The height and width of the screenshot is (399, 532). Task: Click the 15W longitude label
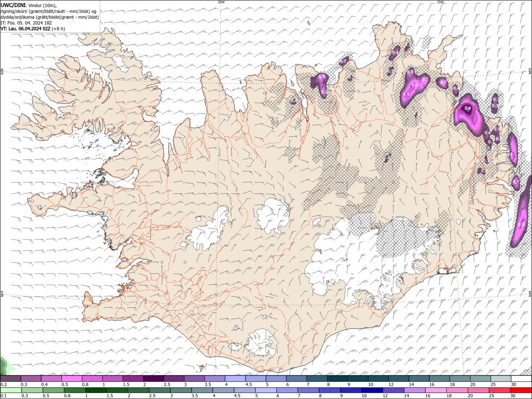tap(440, 2)
